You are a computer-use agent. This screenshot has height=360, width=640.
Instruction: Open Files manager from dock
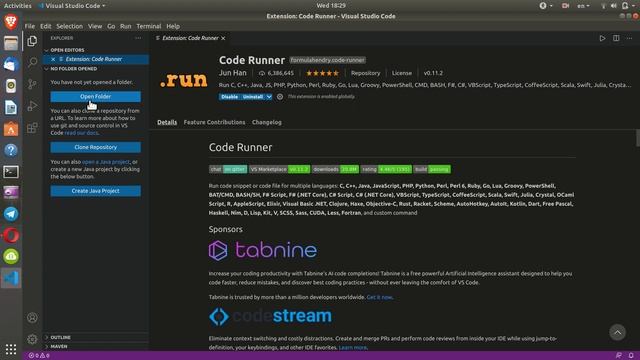click(x=11, y=43)
